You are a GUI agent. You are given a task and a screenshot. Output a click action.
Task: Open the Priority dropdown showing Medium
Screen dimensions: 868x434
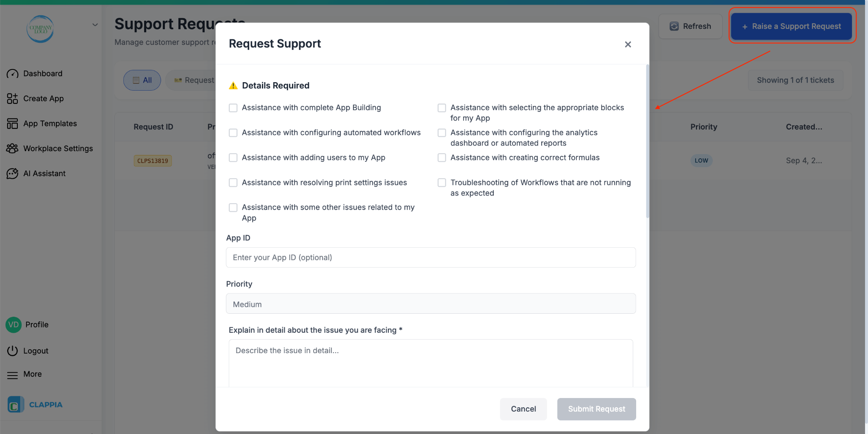[x=430, y=304]
